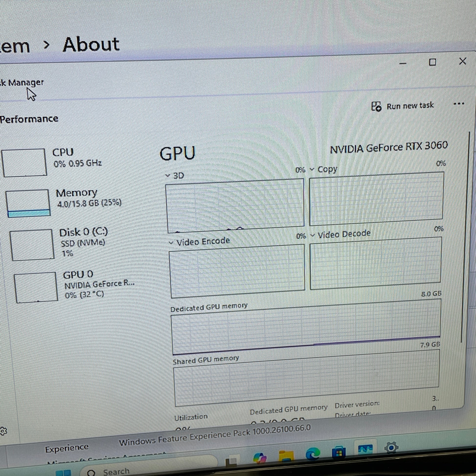The height and width of the screenshot is (476, 476).
Task: Maximize the Task Manager window
Action: 432,62
